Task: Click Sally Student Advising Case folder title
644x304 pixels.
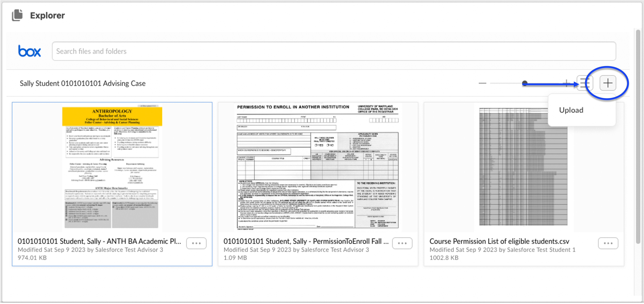Action: pyautogui.click(x=83, y=83)
